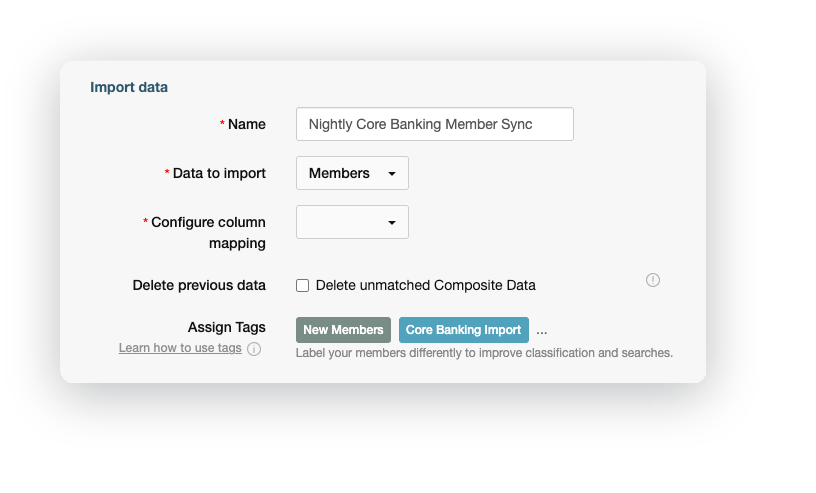Viewport: 816px width, 493px height.
Task: Open the Configure column mapping dropdown
Action: [352, 222]
